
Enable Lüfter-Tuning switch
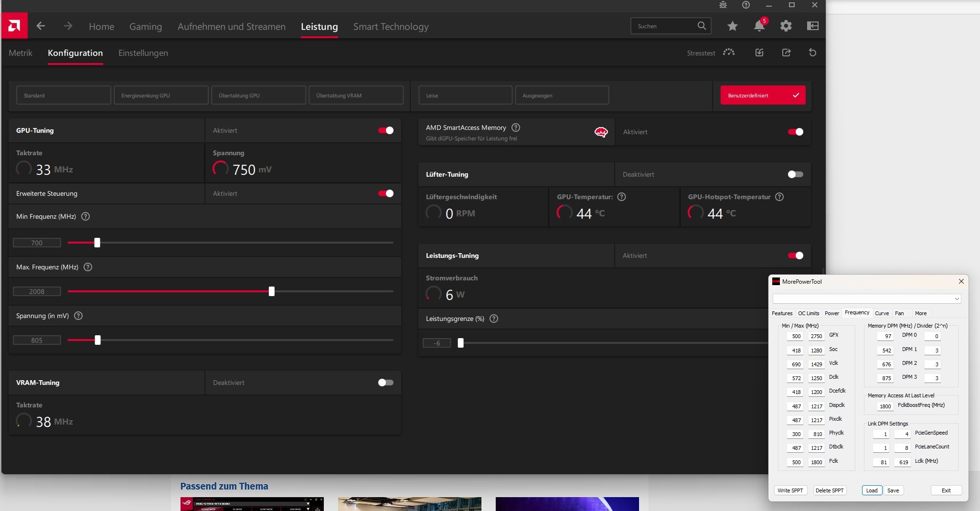click(796, 174)
